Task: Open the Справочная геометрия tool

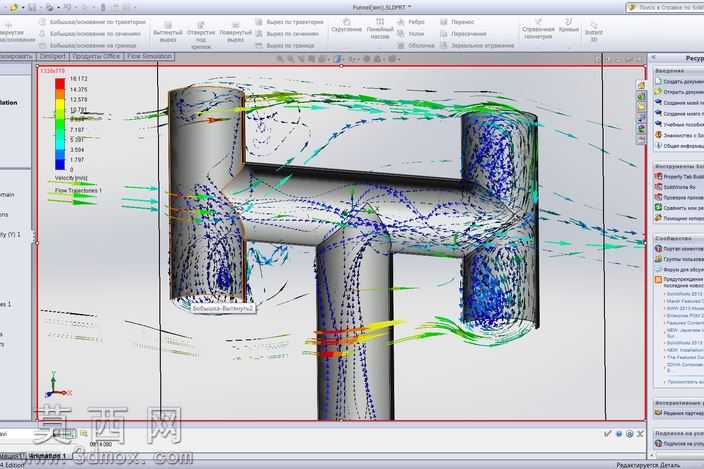Action: pyautogui.click(x=538, y=29)
